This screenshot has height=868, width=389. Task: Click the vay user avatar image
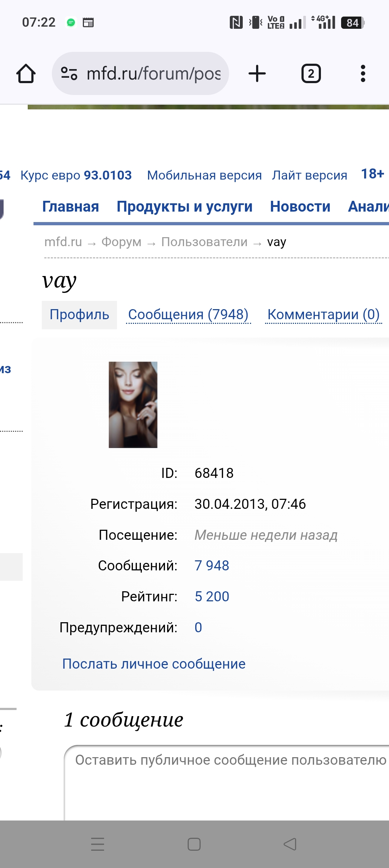coord(133,405)
